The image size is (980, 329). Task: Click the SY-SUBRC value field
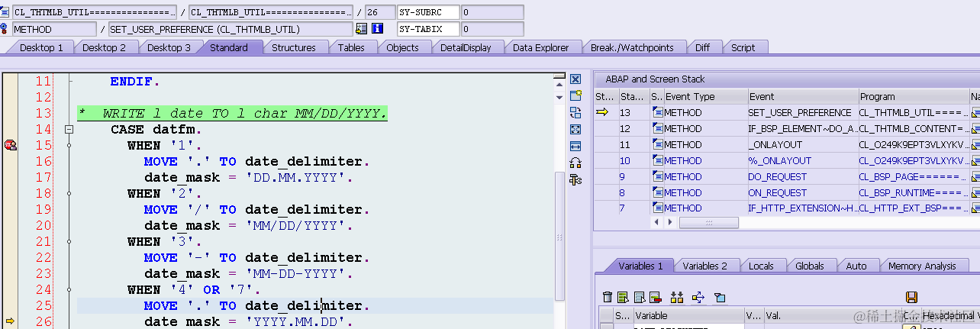[x=492, y=12]
